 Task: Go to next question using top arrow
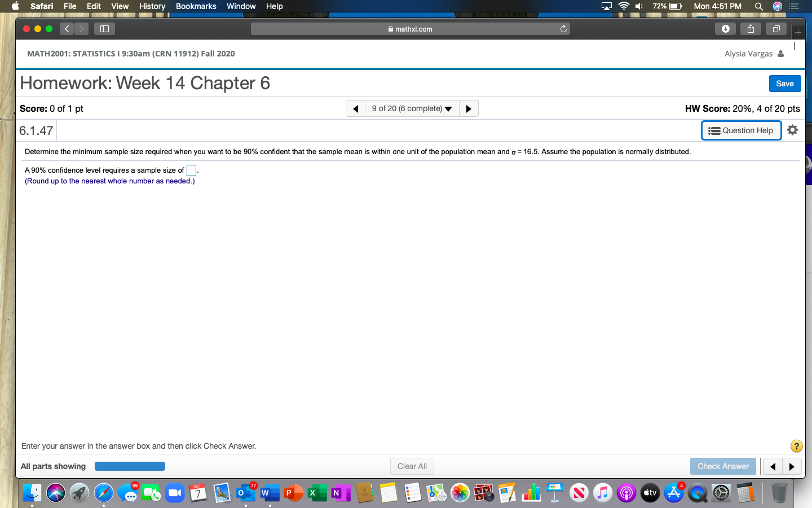(x=469, y=108)
